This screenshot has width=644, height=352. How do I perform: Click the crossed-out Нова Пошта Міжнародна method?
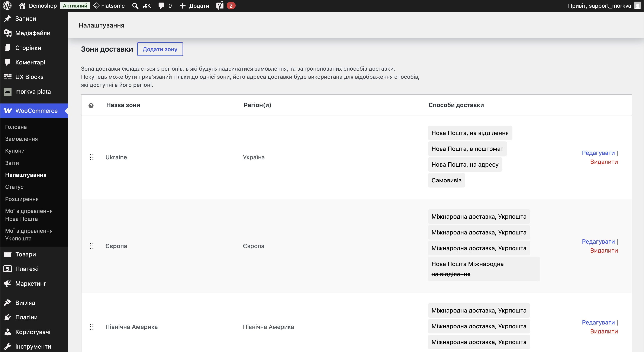tap(484, 269)
